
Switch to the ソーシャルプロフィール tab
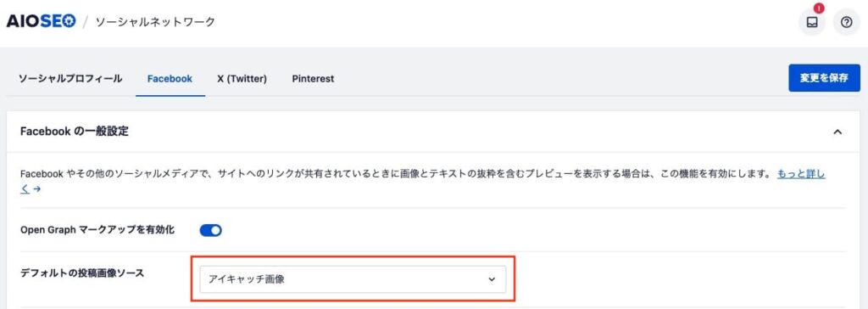point(70,79)
